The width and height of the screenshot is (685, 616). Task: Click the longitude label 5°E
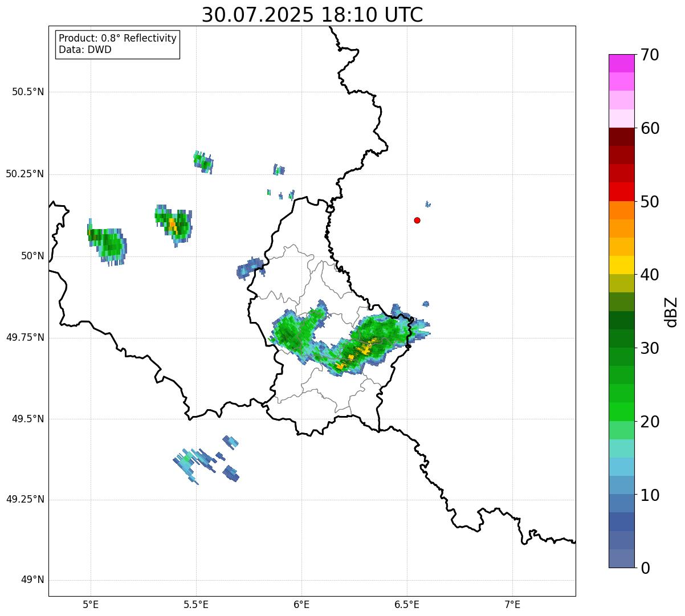(x=91, y=604)
